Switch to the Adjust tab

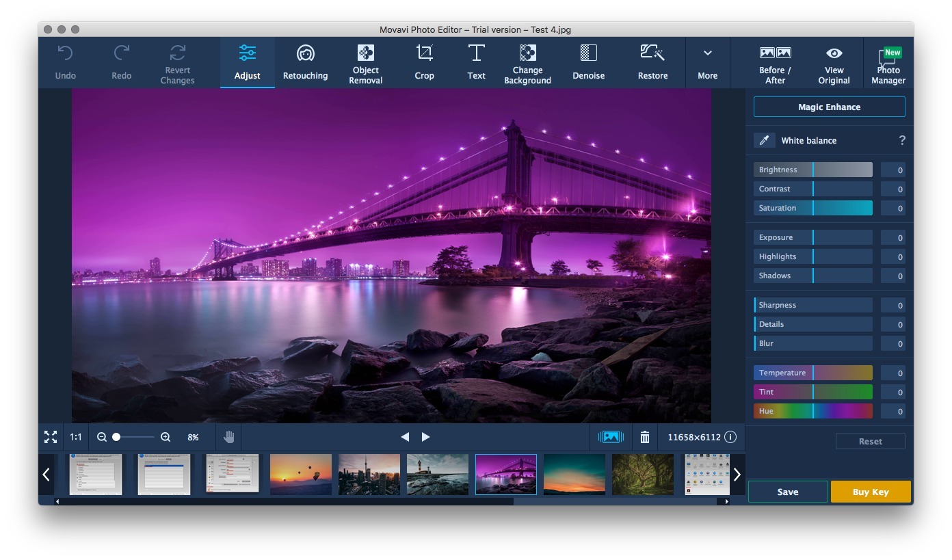pos(247,62)
